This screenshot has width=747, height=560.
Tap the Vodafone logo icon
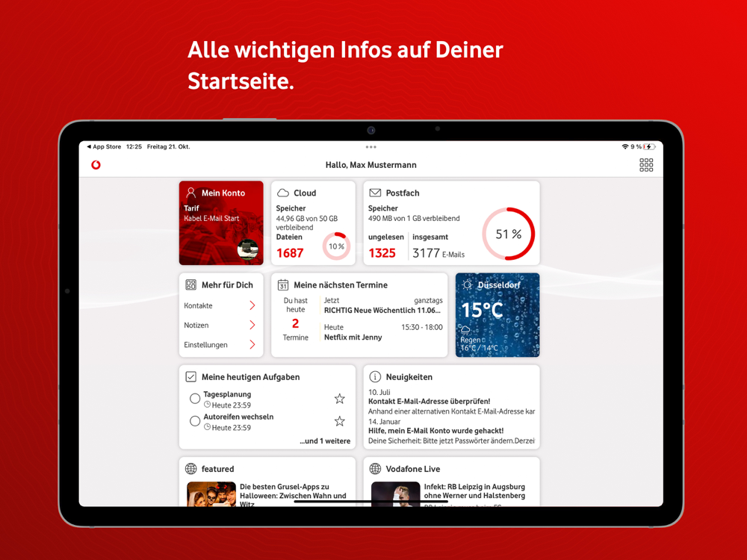point(96,165)
